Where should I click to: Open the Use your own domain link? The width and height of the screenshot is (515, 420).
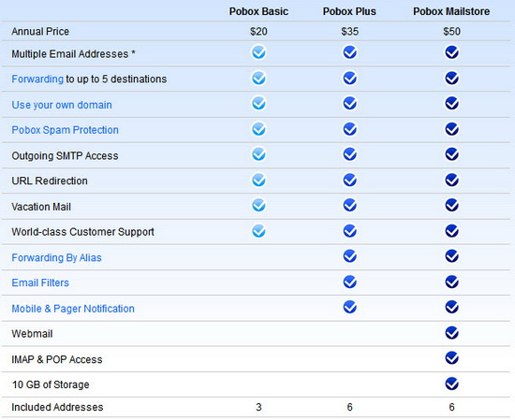pyautogui.click(x=62, y=105)
